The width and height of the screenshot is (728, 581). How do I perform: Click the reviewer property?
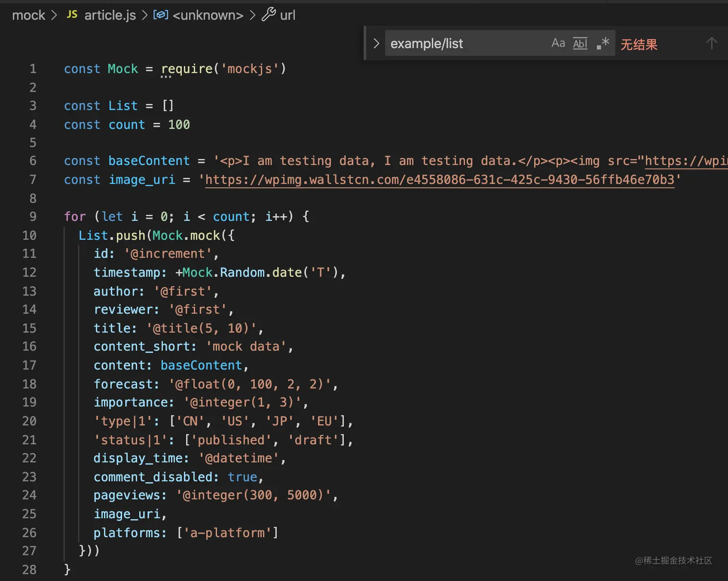coord(123,310)
